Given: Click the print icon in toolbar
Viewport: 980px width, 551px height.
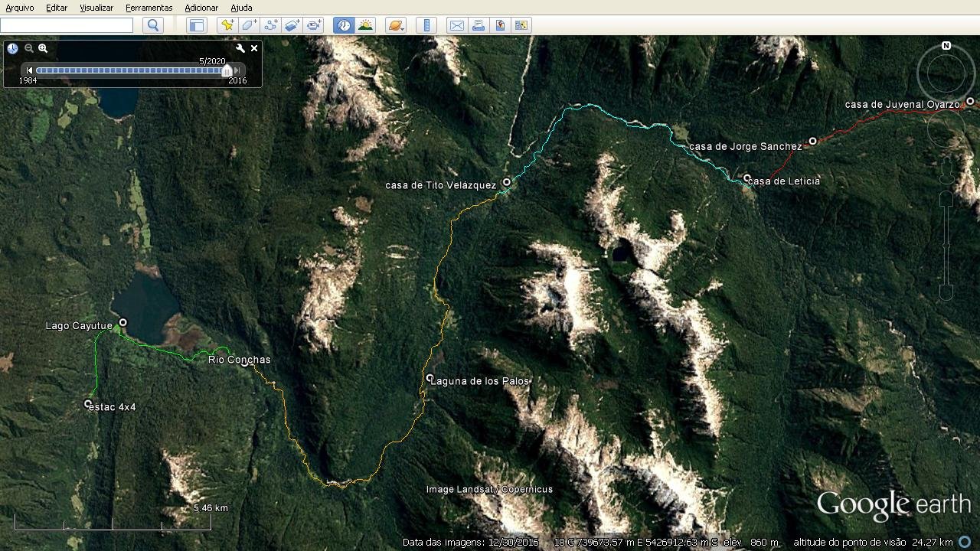Looking at the screenshot, I should pyautogui.click(x=479, y=25).
